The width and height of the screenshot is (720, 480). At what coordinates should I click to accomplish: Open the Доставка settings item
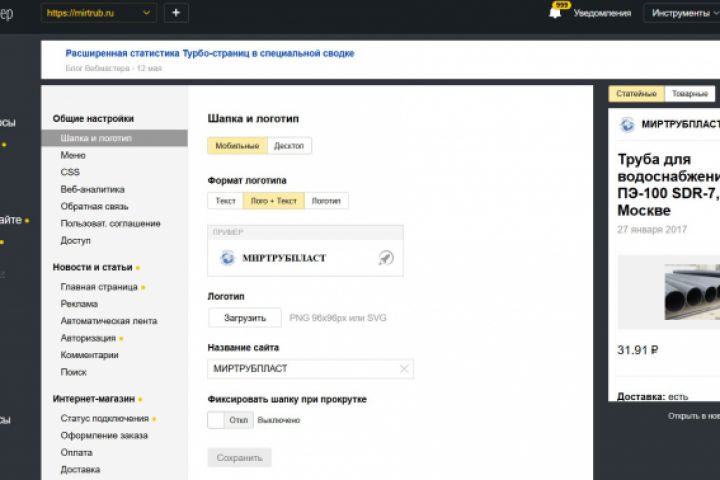[x=80, y=469]
